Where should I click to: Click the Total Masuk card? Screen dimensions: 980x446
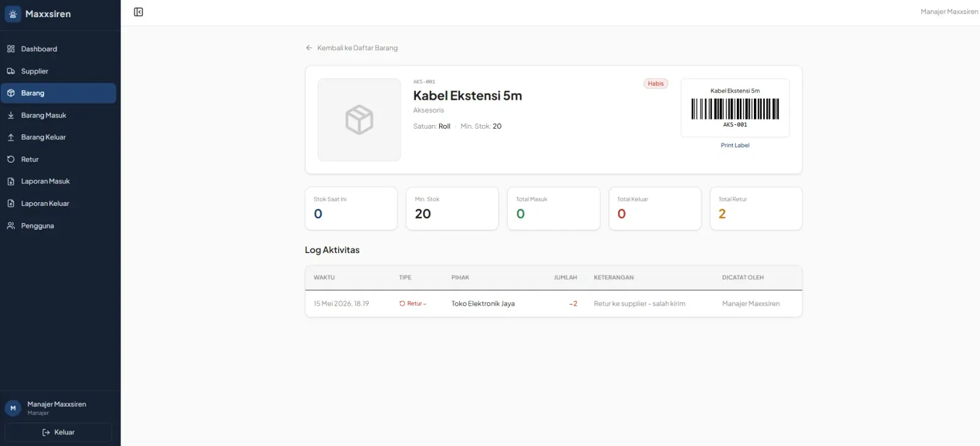coord(554,209)
